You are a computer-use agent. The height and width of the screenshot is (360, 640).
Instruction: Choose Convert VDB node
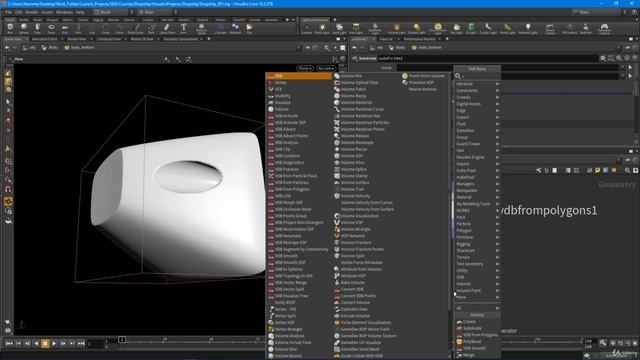(352, 289)
